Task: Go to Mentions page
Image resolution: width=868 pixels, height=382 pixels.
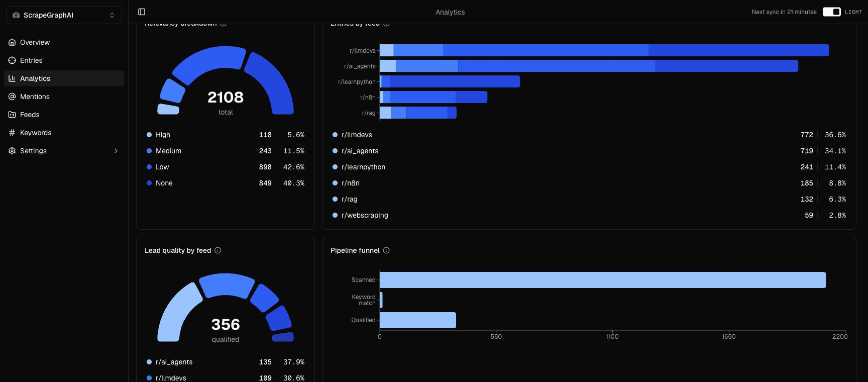Action: (x=64, y=97)
